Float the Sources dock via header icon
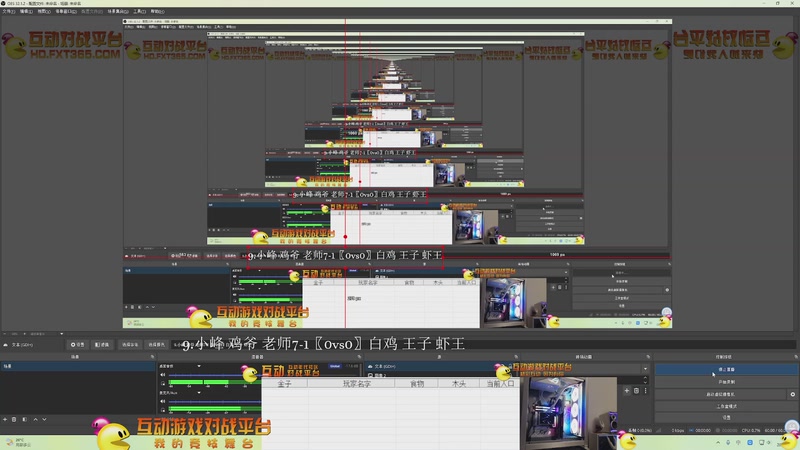 [x=516, y=357]
